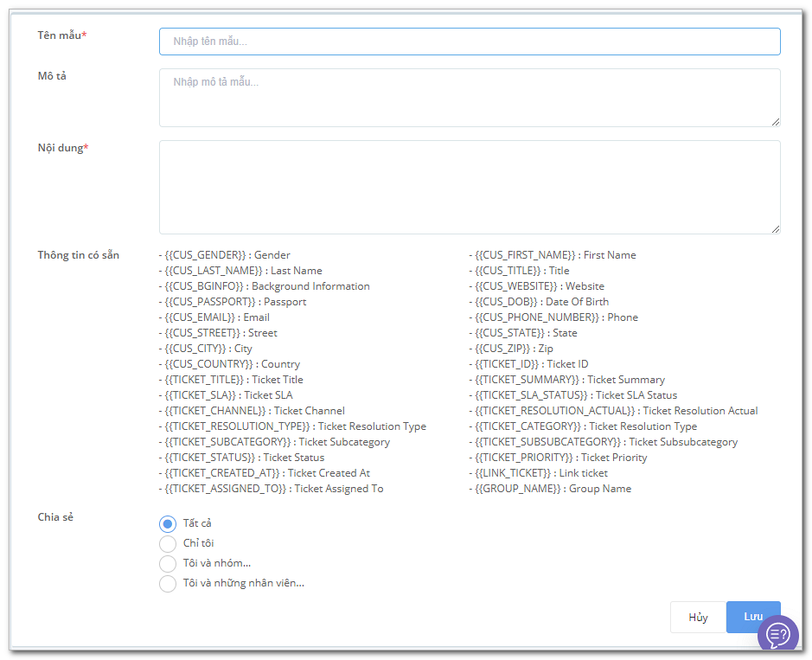Click the {{CUS_PASSPORT}} : Passport placeholder
The width and height of the screenshot is (812, 660).
(233, 302)
